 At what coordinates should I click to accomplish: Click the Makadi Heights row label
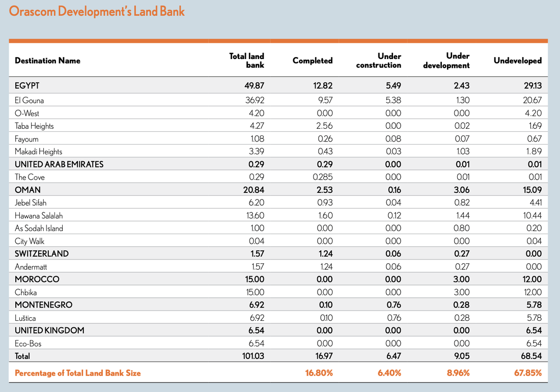click(39, 152)
